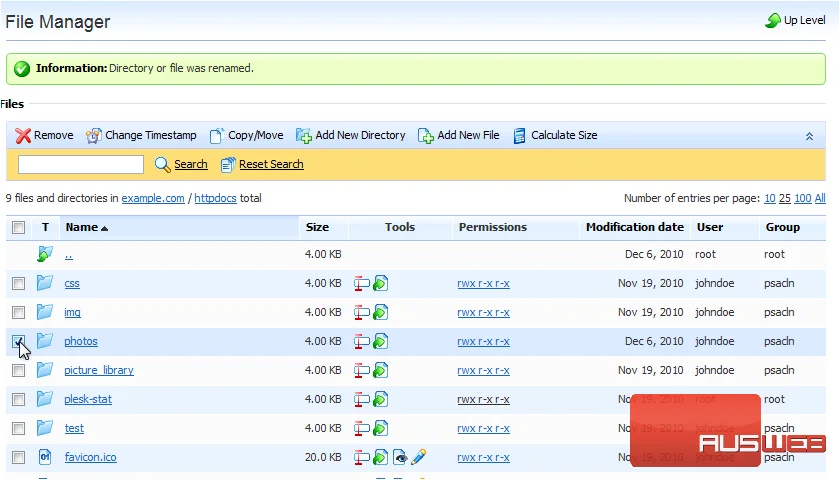Click the favicon.ico file type icon

pyautogui.click(x=45, y=457)
